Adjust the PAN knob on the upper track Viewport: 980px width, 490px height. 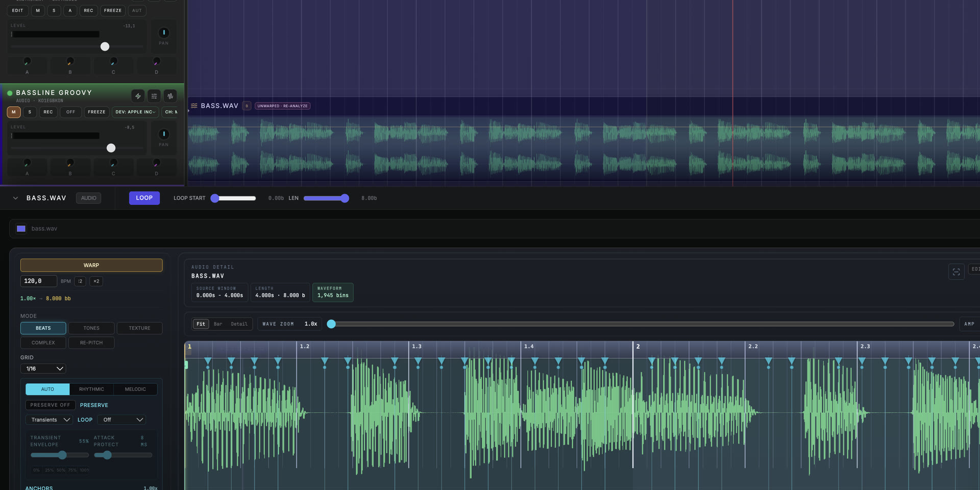[164, 32]
